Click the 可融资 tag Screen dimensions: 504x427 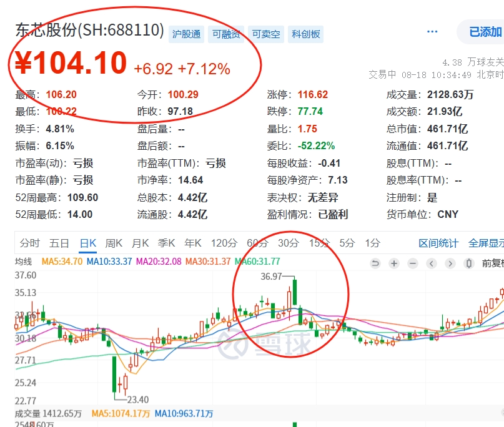[226, 34]
